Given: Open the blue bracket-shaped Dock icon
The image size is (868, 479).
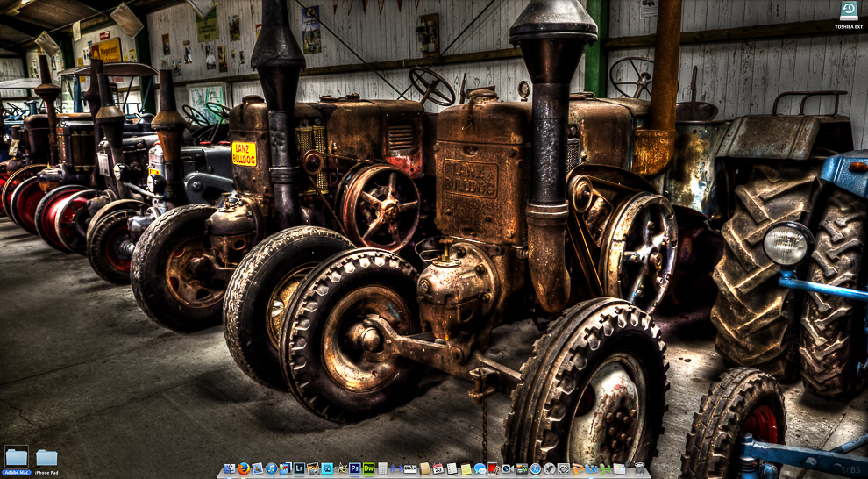Looking at the screenshot, I should click(x=396, y=468).
